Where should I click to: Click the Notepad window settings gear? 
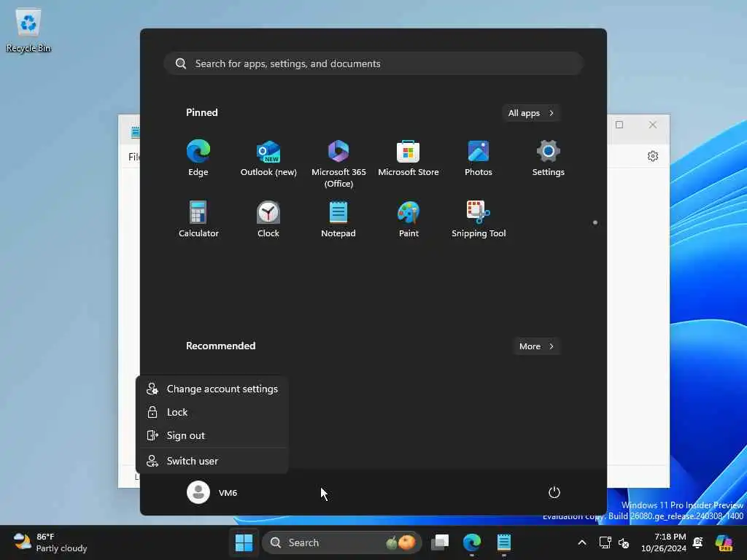[653, 156]
